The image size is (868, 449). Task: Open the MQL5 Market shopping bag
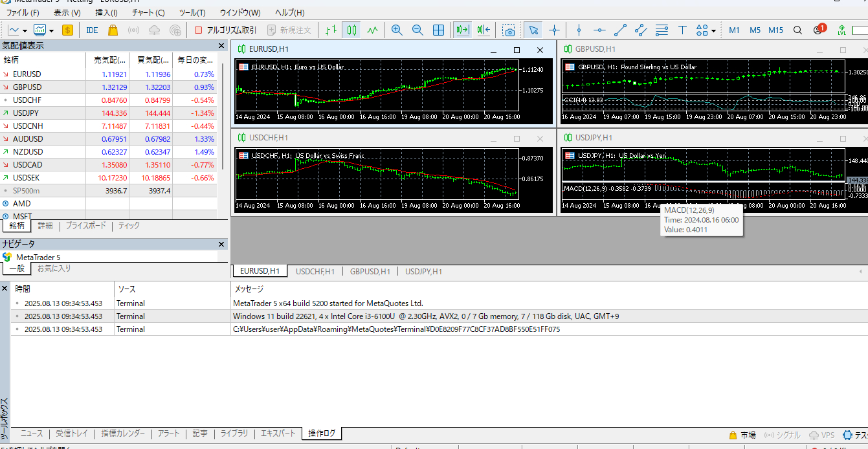pos(113,30)
